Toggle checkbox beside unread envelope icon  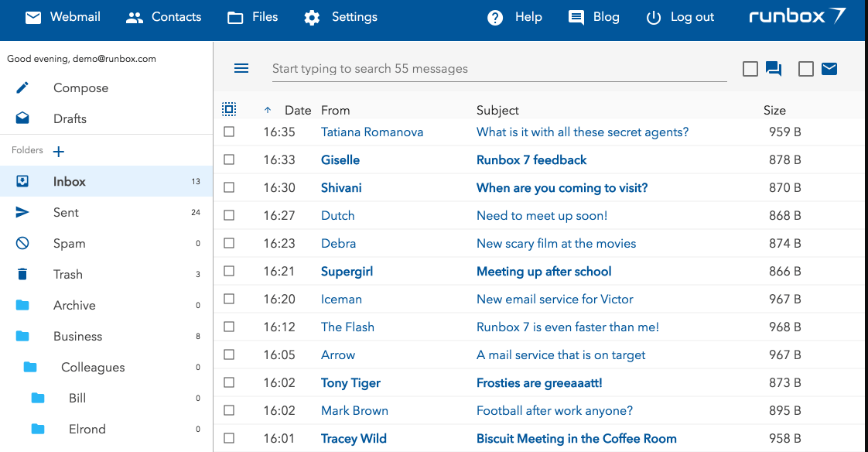tap(806, 69)
